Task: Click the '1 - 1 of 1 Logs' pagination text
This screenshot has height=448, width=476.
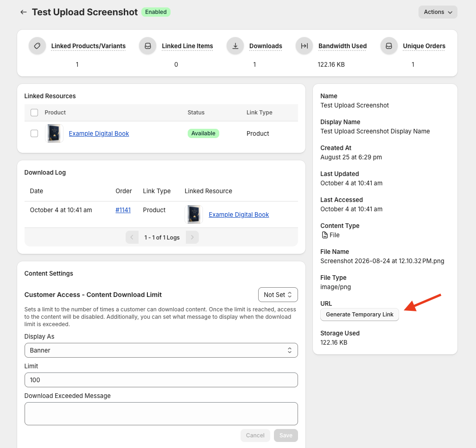Action: 162,237
